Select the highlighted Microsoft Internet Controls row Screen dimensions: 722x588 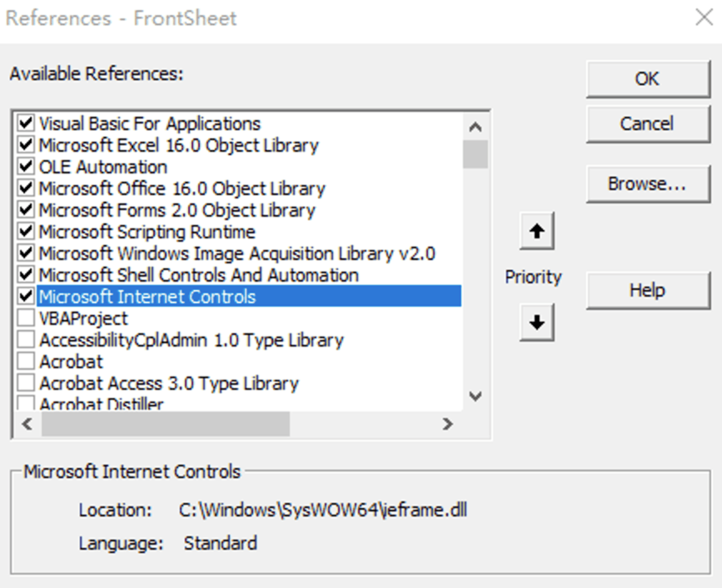click(x=249, y=296)
